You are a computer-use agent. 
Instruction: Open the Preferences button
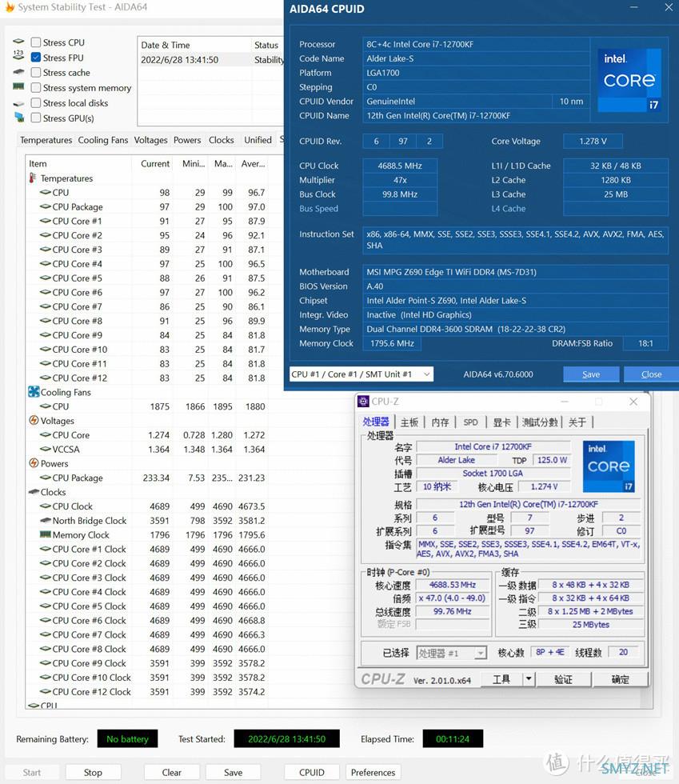[373, 772]
